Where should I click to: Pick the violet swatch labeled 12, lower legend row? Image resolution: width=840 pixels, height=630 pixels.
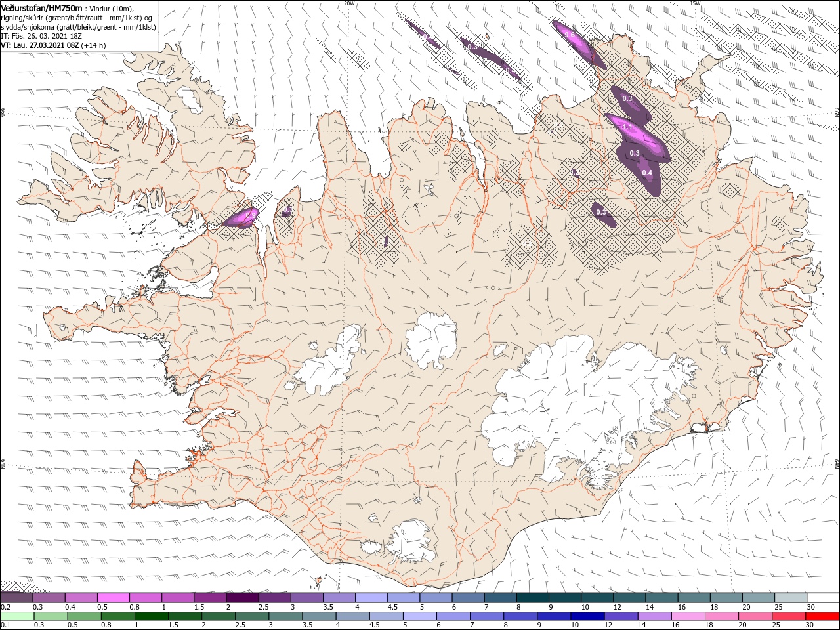(621, 616)
